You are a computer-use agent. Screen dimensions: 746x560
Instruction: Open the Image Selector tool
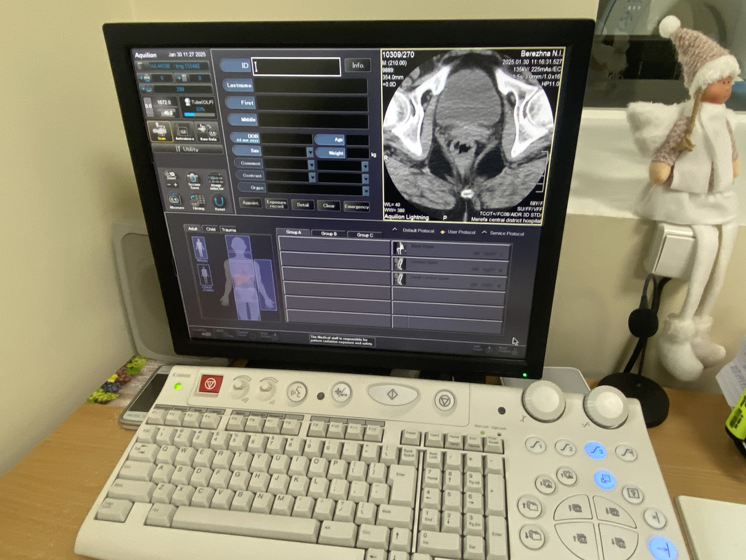point(216,181)
